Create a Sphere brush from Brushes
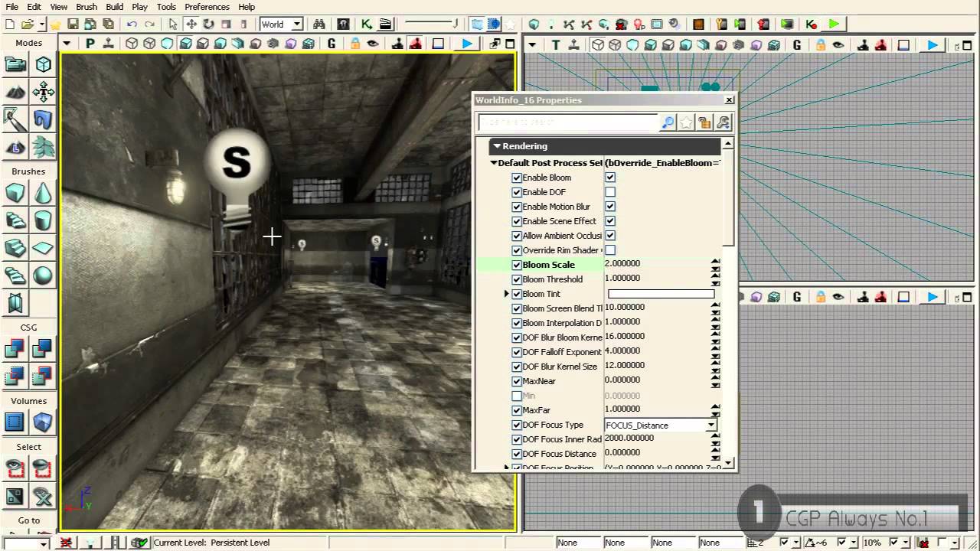This screenshot has width=980, height=551. [x=44, y=275]
